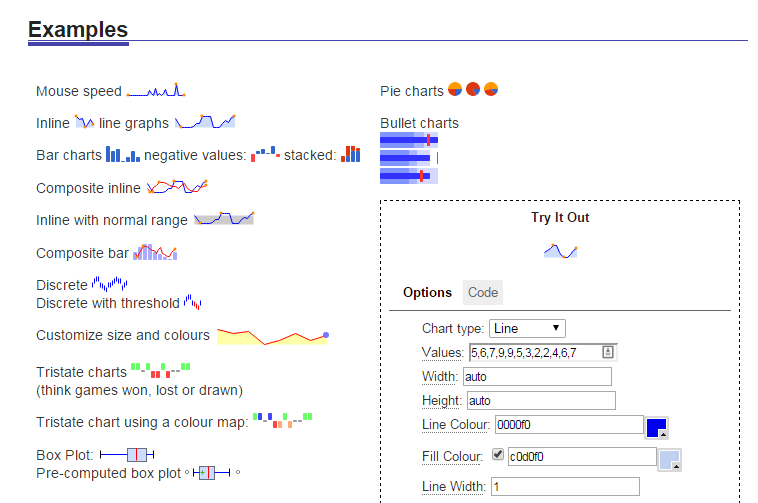Click the contact icon in Values field
Screen dimensions: 758x503
coord(607,352)
